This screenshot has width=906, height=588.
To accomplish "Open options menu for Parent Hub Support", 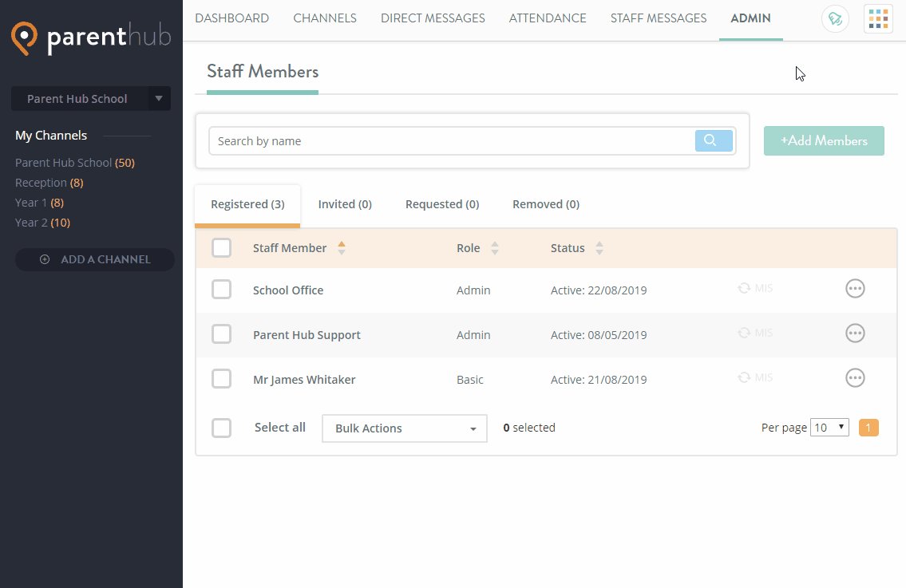I will [x=855, y=333].
